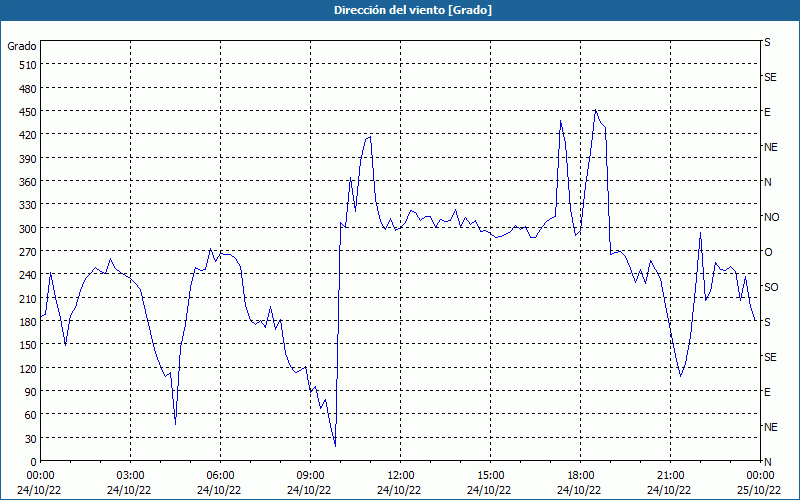The image size is (800, 500).
Task: Click the '15:00' time axis label
Action: 490,476
